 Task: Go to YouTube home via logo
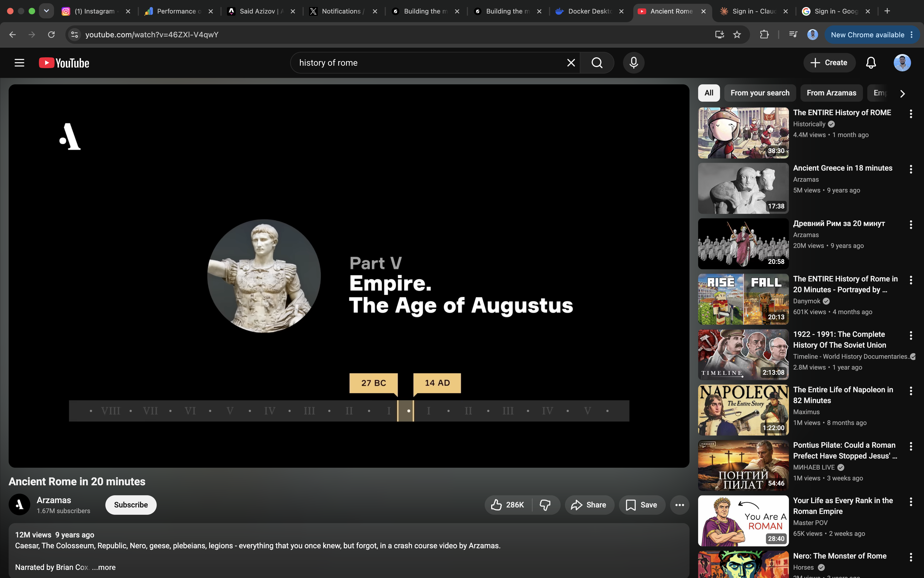[x=64, y=63]
